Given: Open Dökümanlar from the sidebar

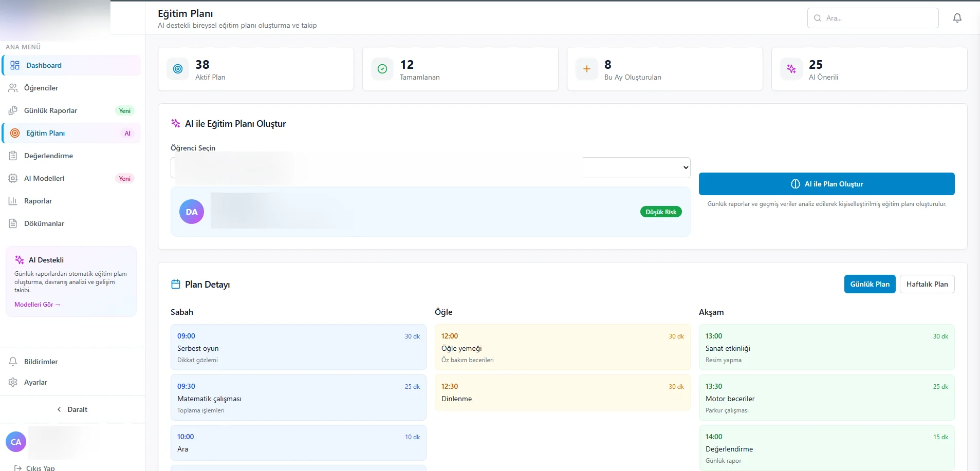Looking at the screenshot, I should [44, 223].
